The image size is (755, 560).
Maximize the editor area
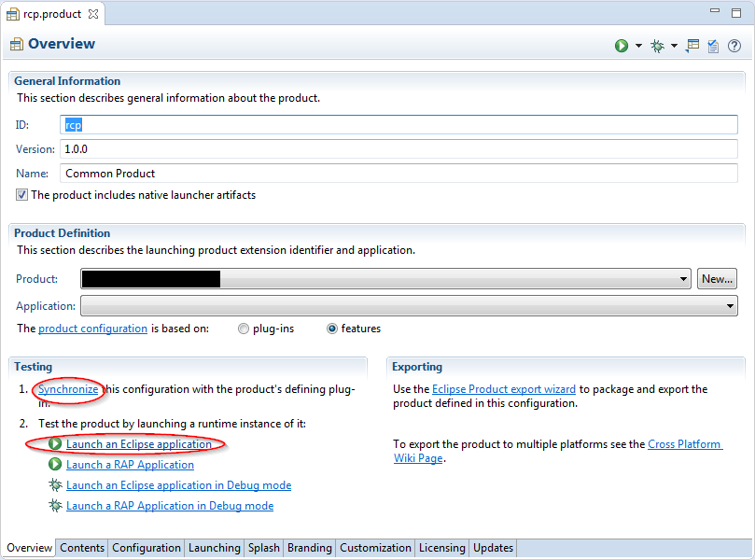tap(736, 13)
